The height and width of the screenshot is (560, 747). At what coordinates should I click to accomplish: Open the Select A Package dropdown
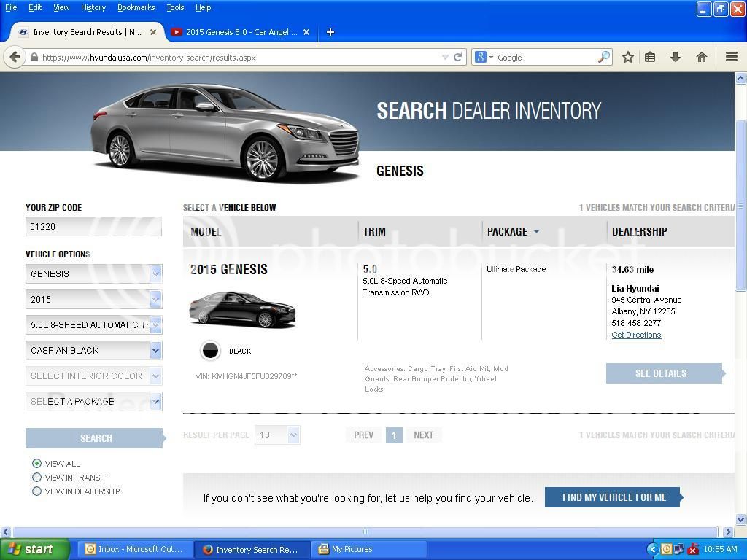[94, 402]
